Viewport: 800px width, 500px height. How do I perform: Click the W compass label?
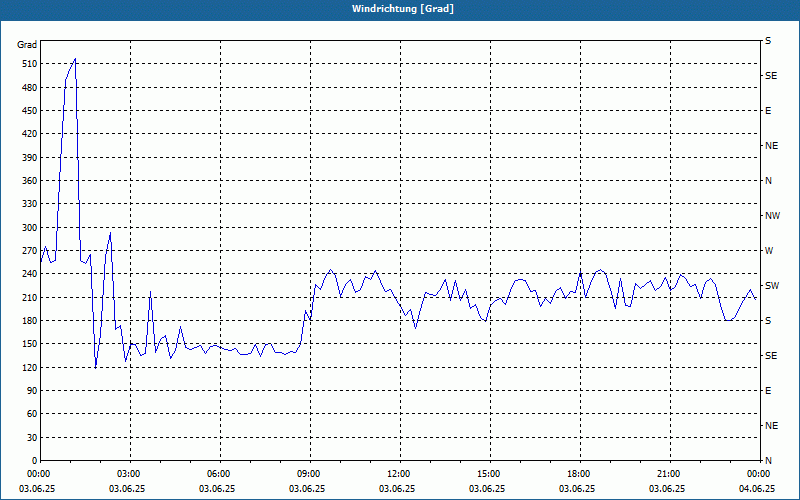click(769, 251)
